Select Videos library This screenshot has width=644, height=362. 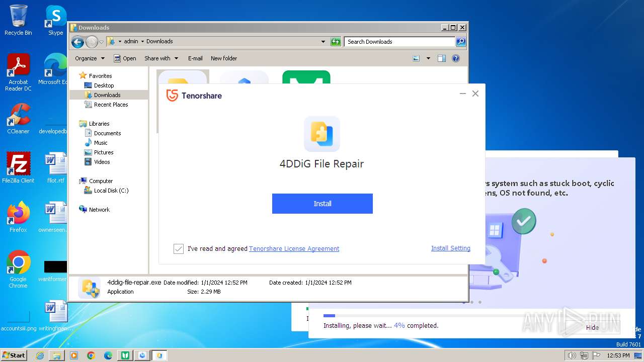(102, 162)
